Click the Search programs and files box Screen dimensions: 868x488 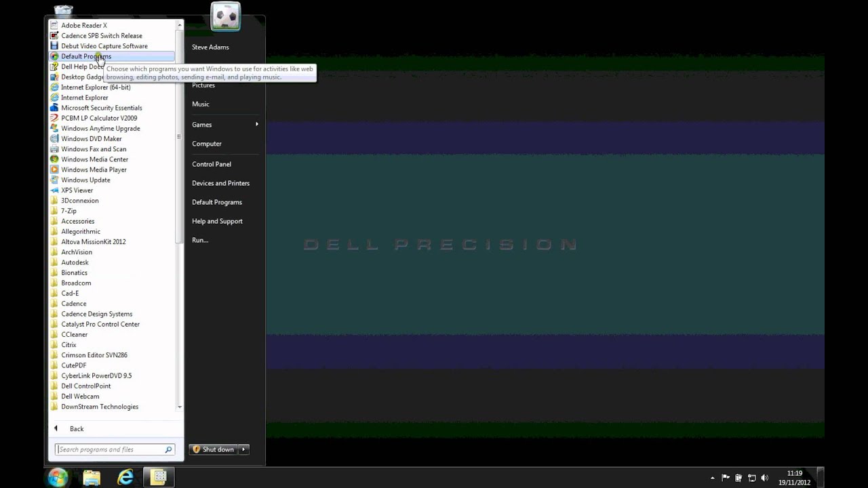tap(111, 449)
